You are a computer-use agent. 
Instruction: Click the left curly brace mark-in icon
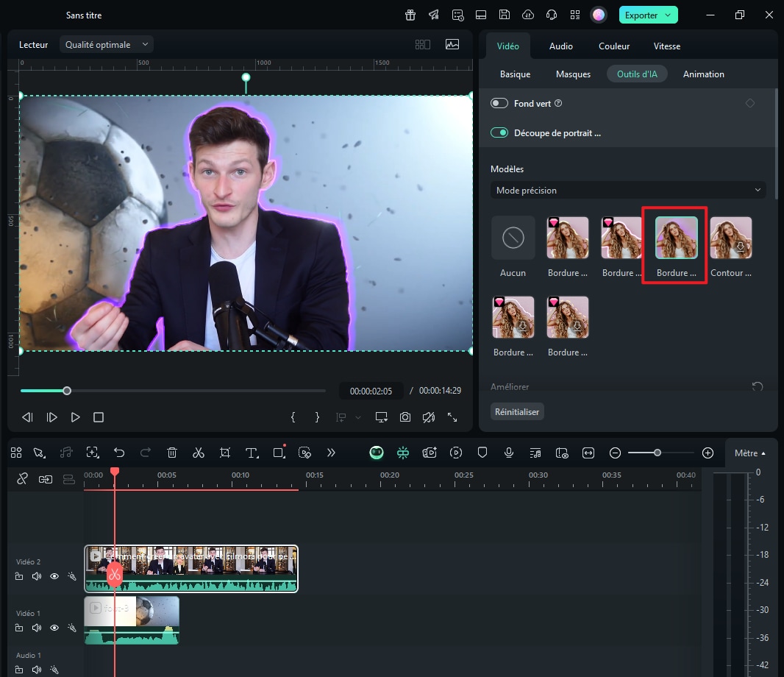tap(293, 417)
